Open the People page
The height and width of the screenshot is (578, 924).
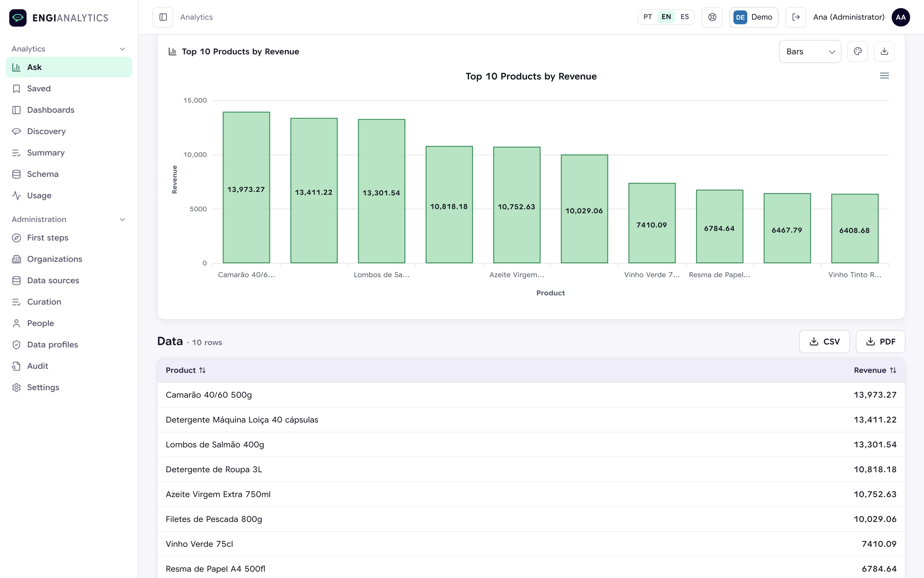[x=69, y=323]
